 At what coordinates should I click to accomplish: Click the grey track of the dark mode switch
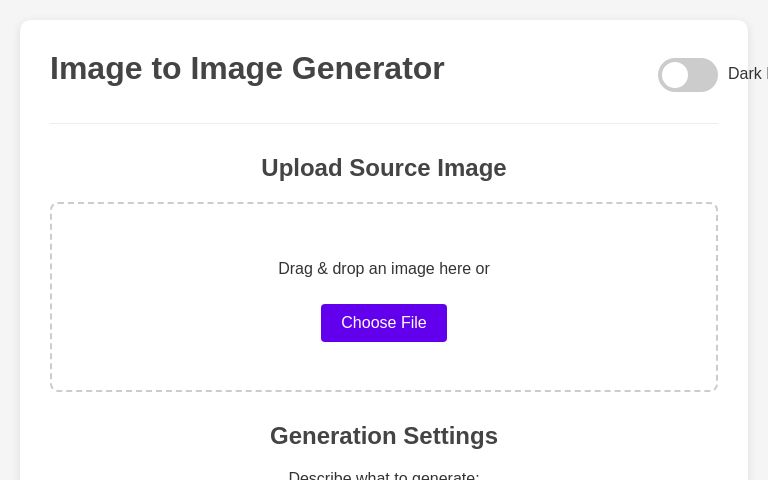click(x=703, y=75)
